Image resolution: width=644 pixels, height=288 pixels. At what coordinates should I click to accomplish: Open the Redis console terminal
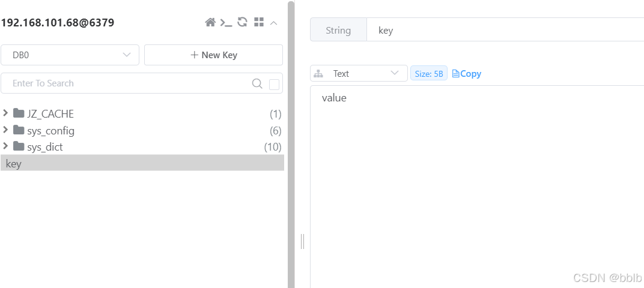tap(226, 22)
